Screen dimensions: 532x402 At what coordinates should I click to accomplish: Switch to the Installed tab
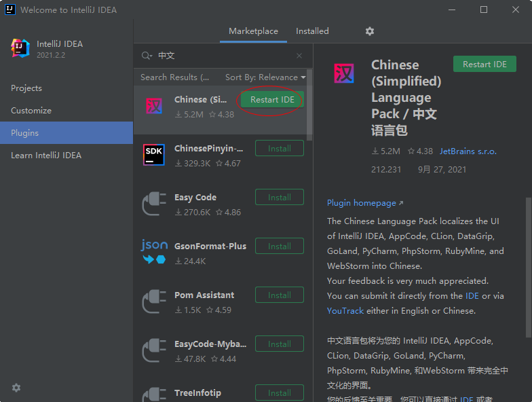[x=312, y=31]
